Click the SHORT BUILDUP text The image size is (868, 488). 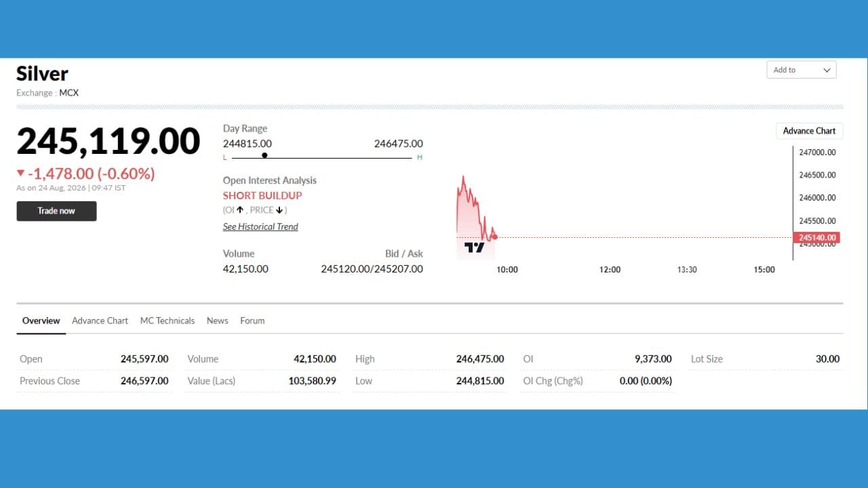point(262,196)
